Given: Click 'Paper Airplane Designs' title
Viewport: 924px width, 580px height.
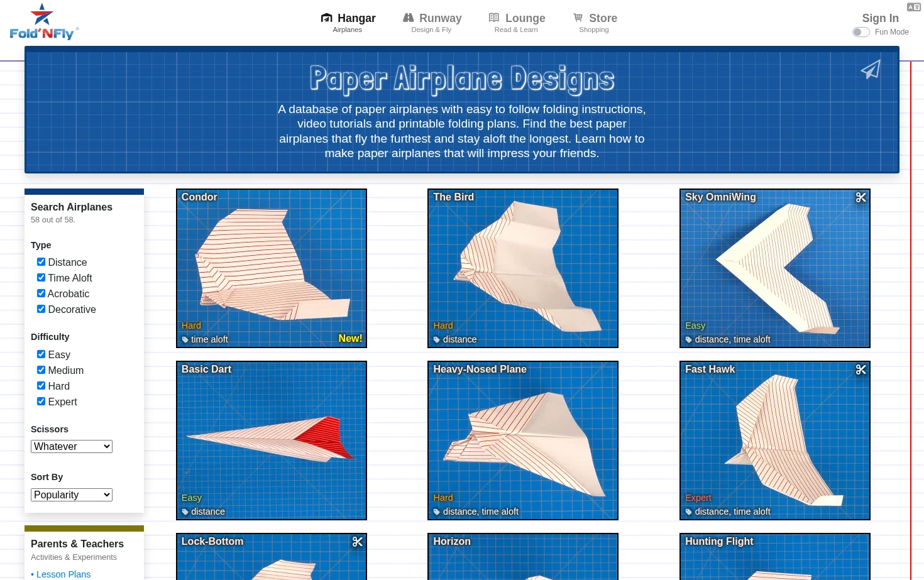Looking at the screenshot, I should pos(462,79).
